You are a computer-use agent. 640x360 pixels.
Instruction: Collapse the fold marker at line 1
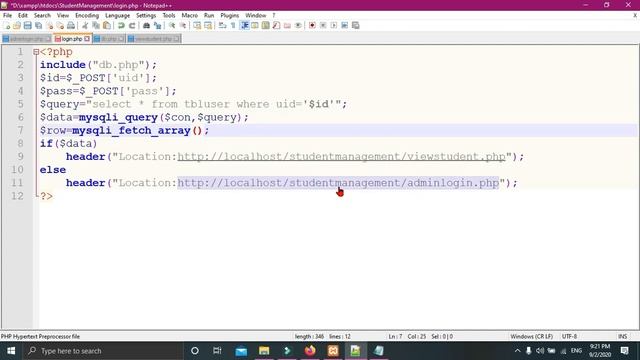pos(36,52)
